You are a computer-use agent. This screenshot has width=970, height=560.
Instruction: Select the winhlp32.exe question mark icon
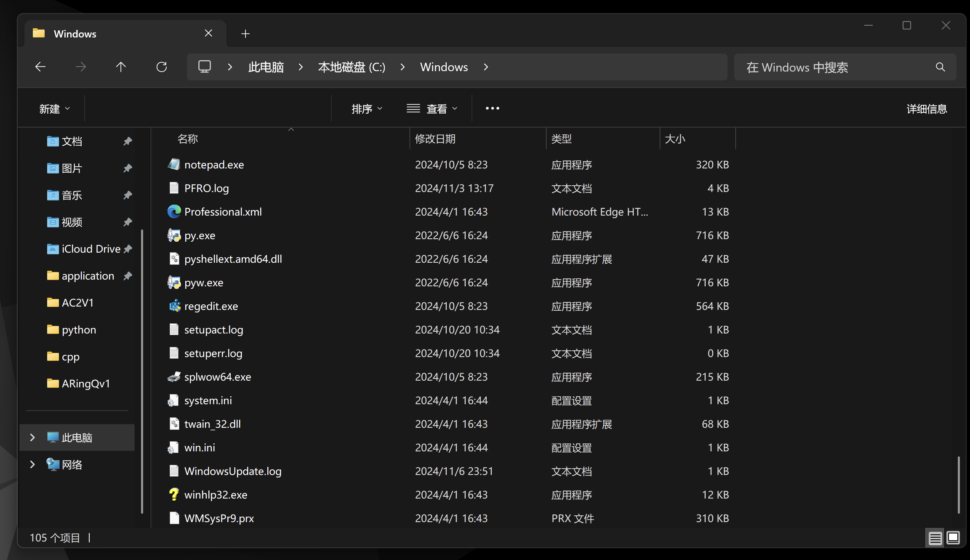coord(174,495)
